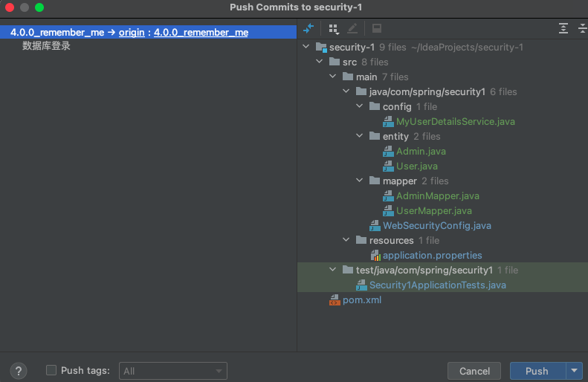
Task: Click the java/com/spring/security1 folder label
Action: tap(427, 92)
